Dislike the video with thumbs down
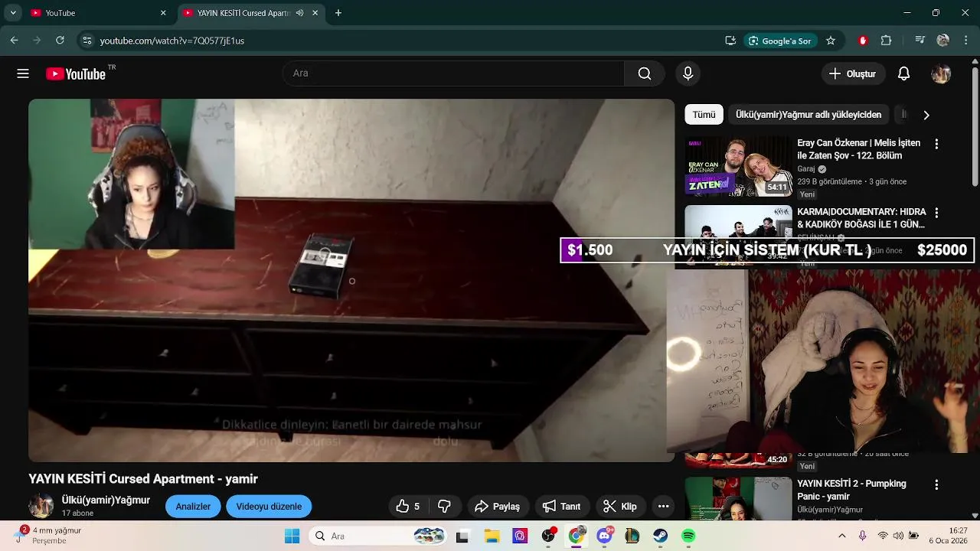Viewport: 980px width, 551px height. click(x=444, y=506)
